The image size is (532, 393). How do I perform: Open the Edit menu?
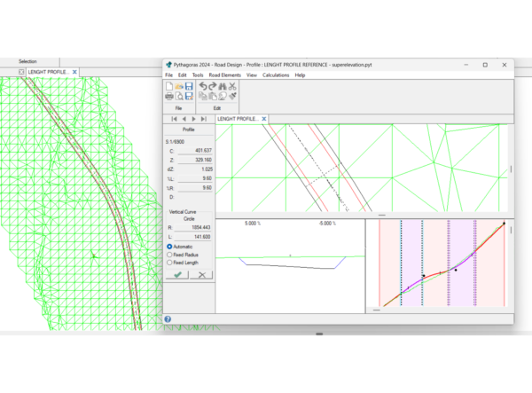pyautogui.click(x=182, y=75)
